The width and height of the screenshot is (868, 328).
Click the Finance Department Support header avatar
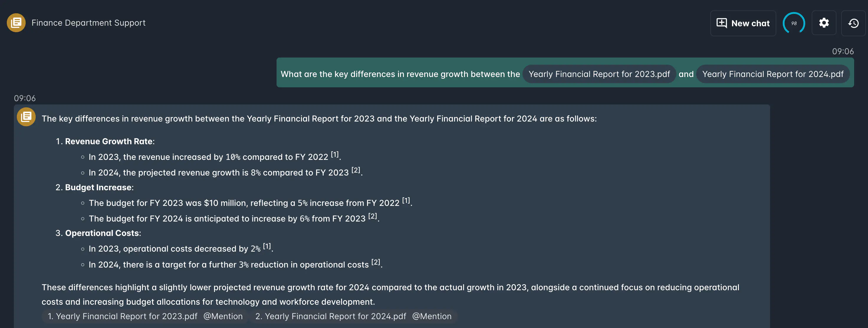16,23
